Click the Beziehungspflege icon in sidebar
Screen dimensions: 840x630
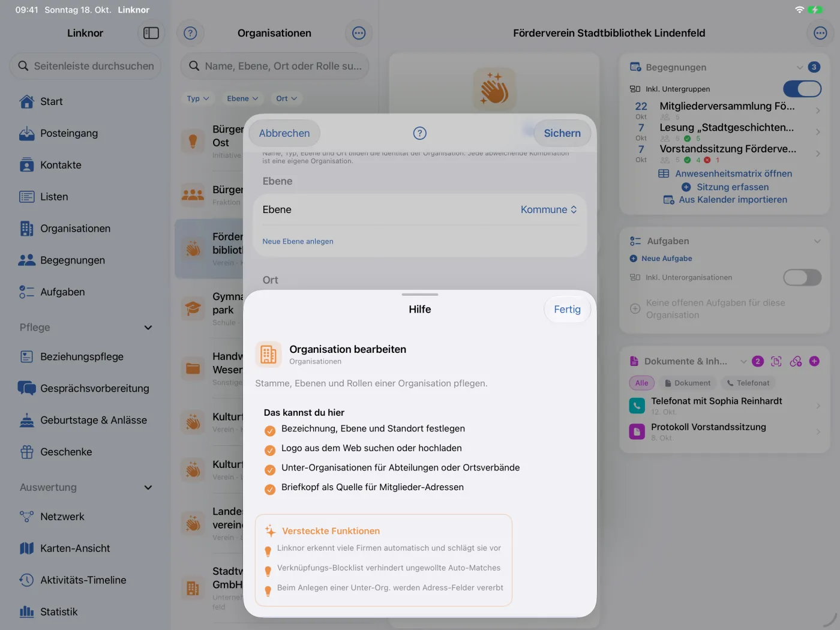27,357
